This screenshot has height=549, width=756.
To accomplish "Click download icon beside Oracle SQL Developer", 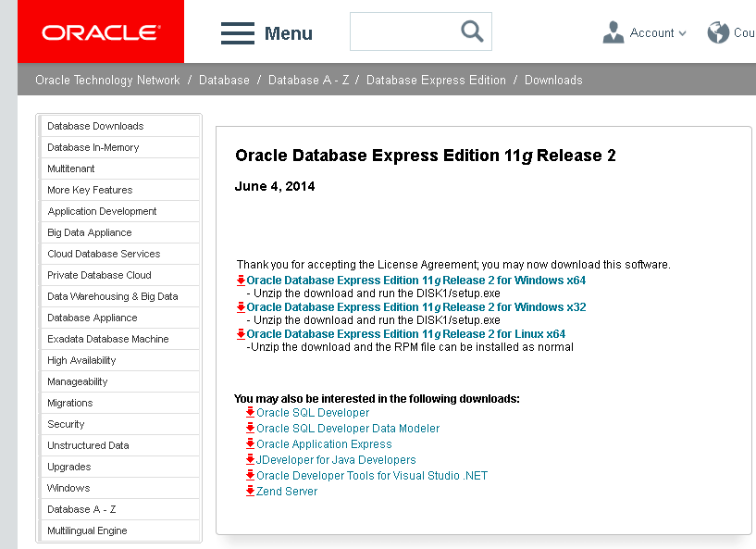I will [x=250, y=413].
